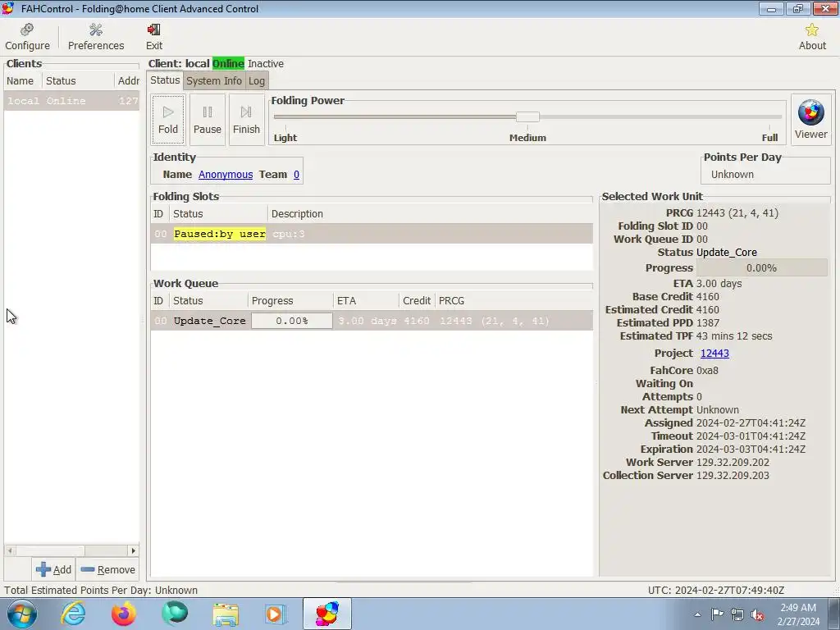Image resolution: width=840 pixels, height=630 pixels.
Task: Show hidden system tray icons
Action: pyautogui.click(x=697, y=614)
